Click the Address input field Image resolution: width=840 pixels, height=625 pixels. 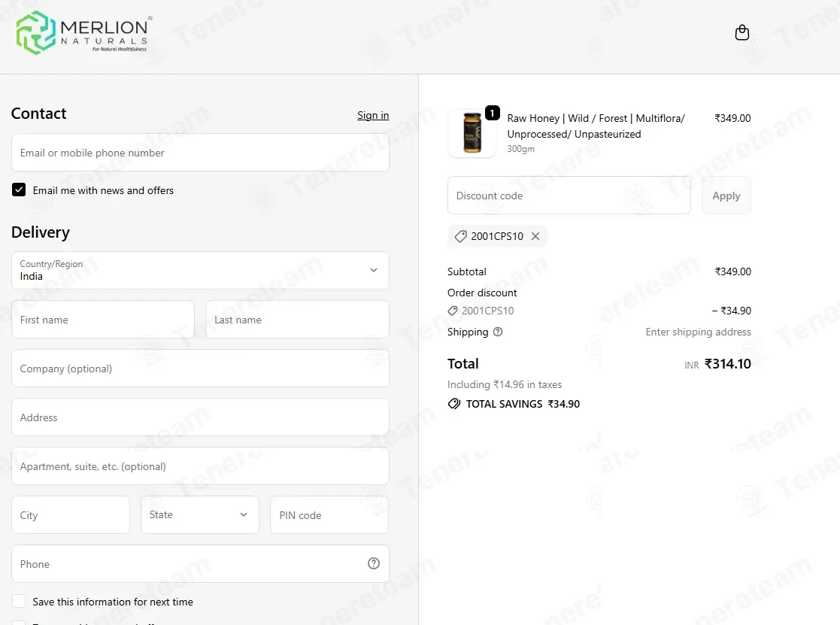pos(200,417)
